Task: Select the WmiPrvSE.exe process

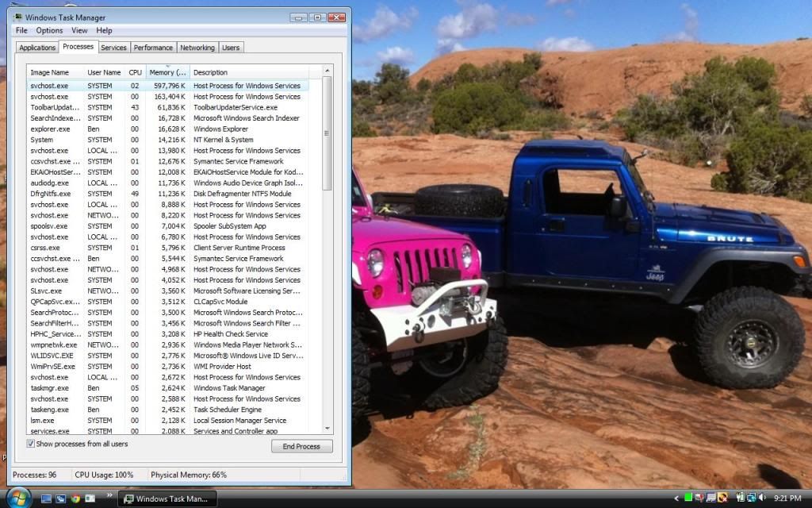Action: (x=168, y=367)
